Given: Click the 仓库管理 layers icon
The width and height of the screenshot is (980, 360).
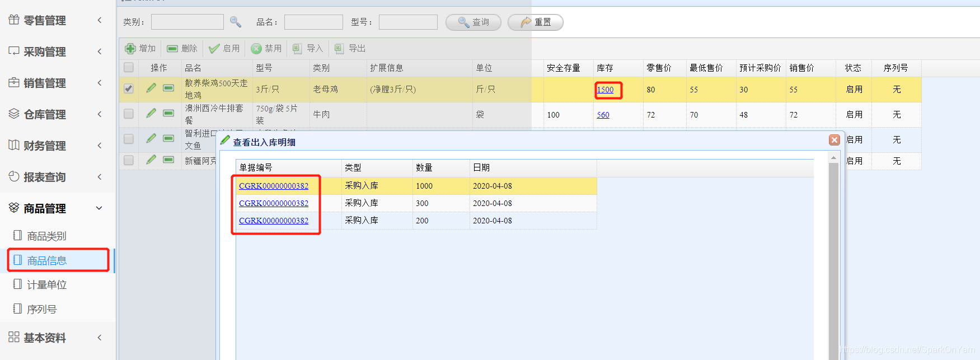Looking at the screenshot, I should 14,114.
